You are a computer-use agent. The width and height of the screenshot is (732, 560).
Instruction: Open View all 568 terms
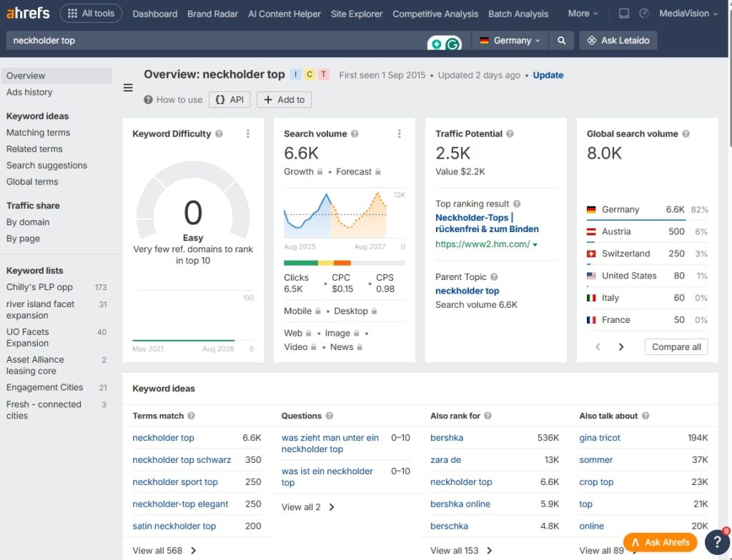tap(164, 551)
